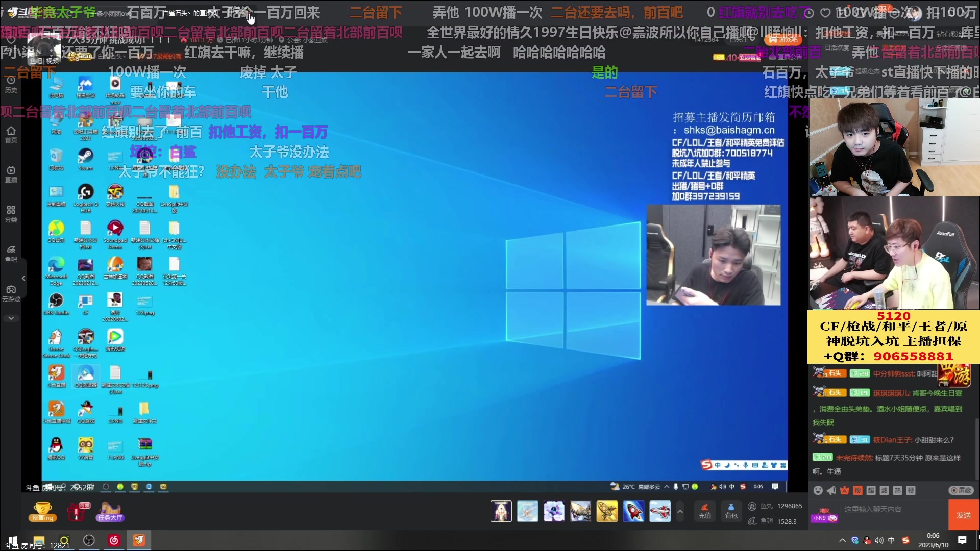
Task: Expand the gift list arrow
Action: [680, 511]
